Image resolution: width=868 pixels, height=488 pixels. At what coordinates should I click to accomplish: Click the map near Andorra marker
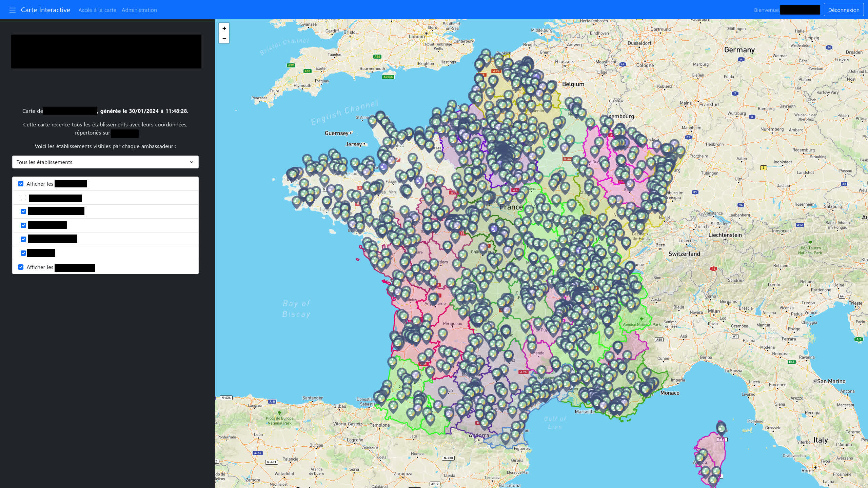click(479, 434)
